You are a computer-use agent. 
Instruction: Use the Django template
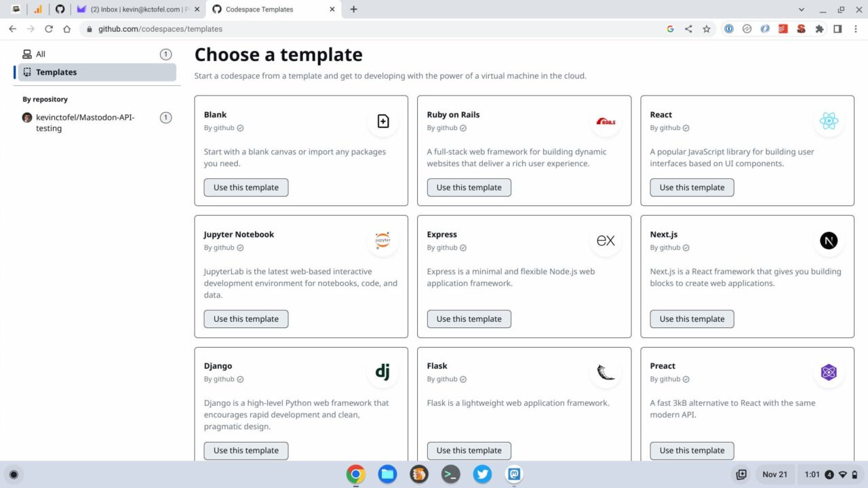click(x=246, y=450)
